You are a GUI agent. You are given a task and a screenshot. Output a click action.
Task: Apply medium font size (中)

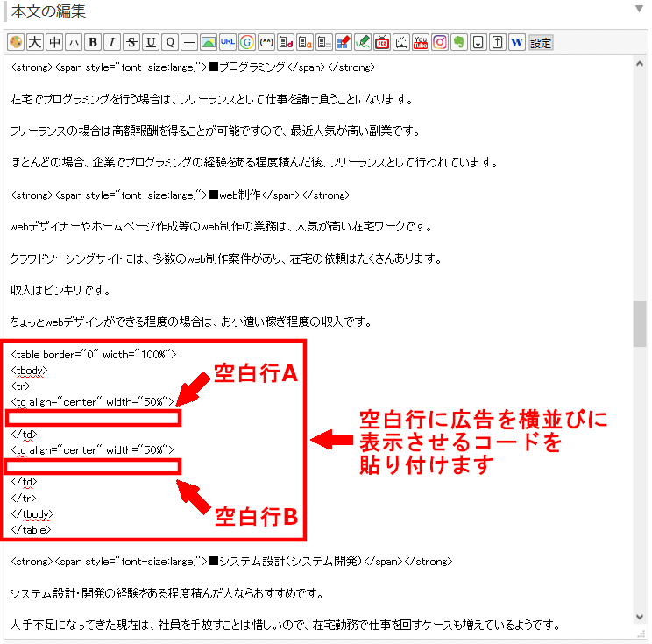coord(54,42)
